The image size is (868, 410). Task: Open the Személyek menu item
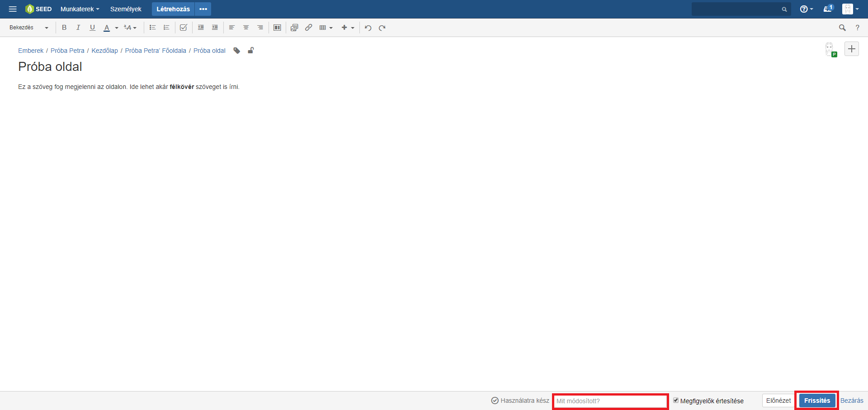[x=126, y=9]
